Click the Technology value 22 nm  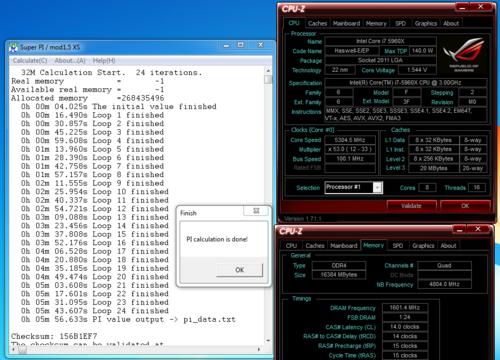pos(339,70)
